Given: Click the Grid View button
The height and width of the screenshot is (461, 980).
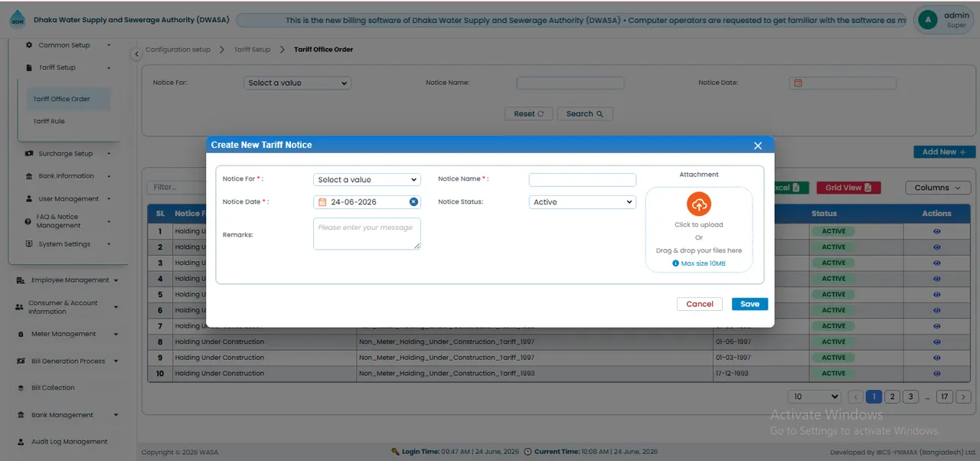Looking at the screenshot, I should click(x=848, y=188).
